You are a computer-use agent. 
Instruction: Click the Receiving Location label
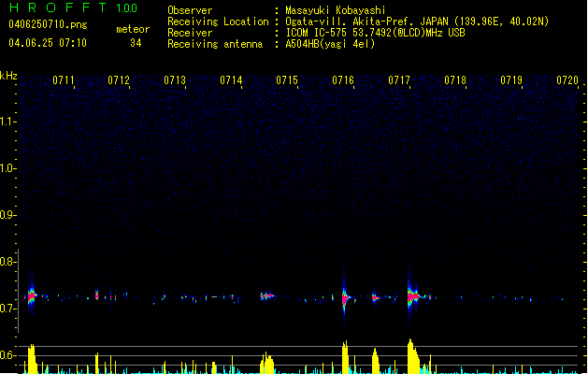[x=218, y=22]
